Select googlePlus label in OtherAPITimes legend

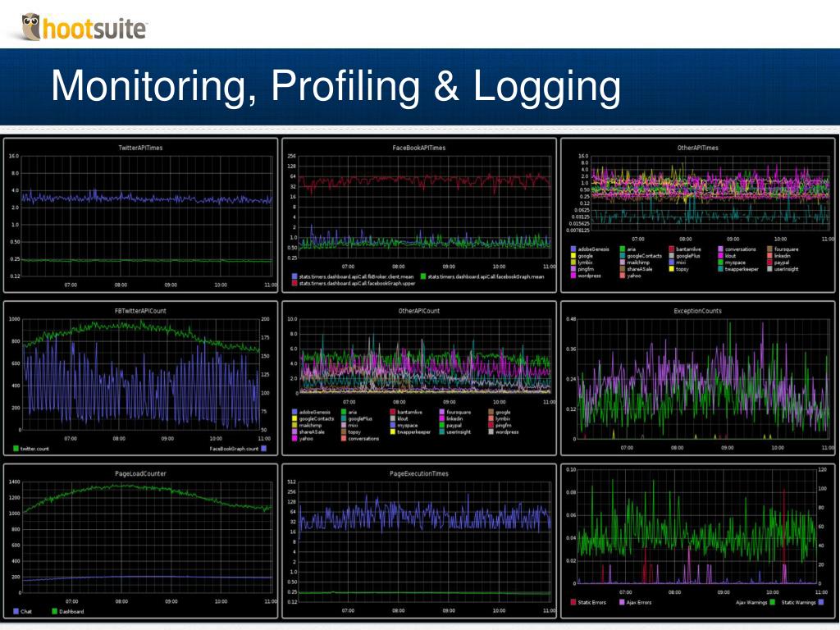tap(688, 256)
